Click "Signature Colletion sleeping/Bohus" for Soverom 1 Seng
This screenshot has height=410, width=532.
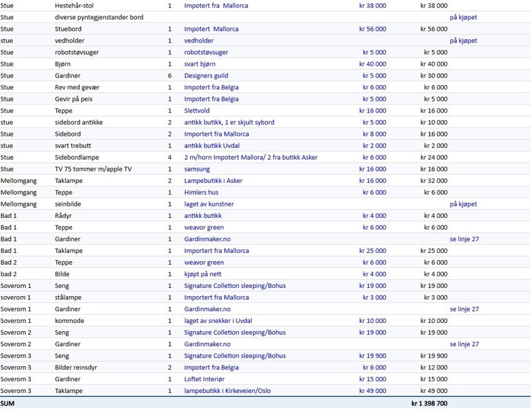pyautogui.click(x=235, y=285)
